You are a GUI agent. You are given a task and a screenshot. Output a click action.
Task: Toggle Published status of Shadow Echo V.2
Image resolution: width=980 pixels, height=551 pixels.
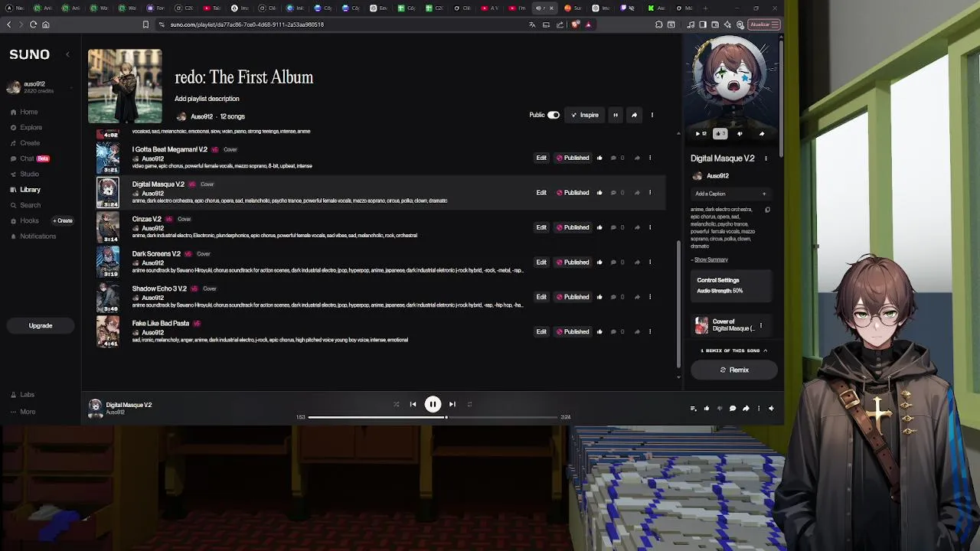[x=573, y=297]
